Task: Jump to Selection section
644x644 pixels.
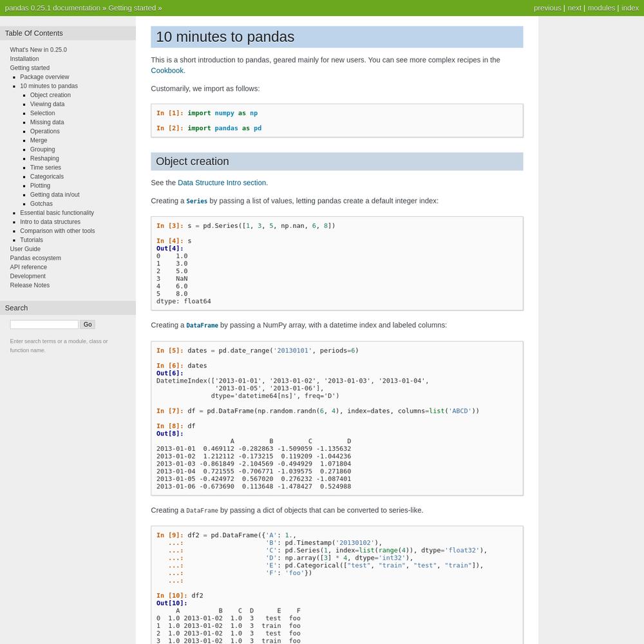Action: [43, 113]
